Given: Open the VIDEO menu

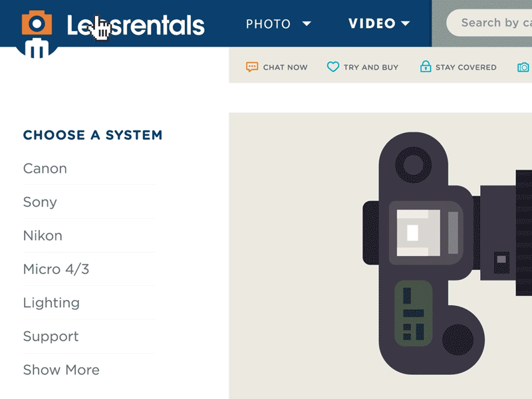Looking at the screenshot, I should click(372, 23).
